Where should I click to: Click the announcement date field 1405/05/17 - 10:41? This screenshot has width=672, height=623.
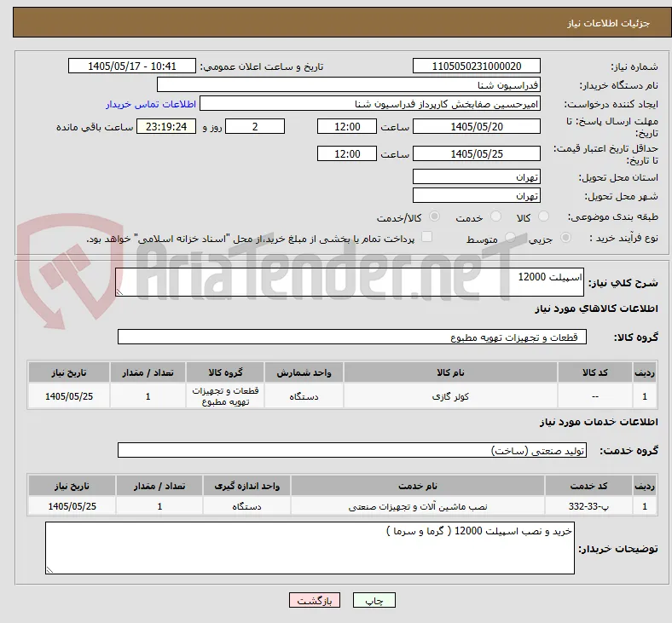tap(132, 66)
